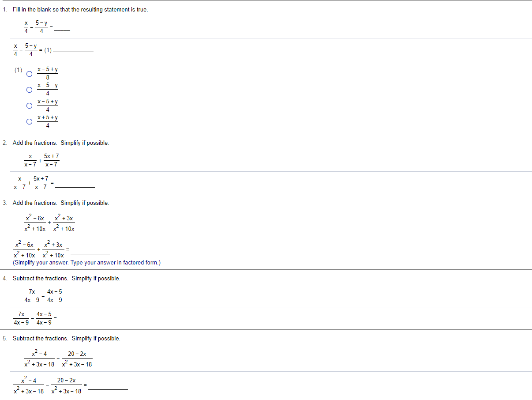Click question 2 'Add the fractions. Simplify if possible.'

(x=61, y=143)
